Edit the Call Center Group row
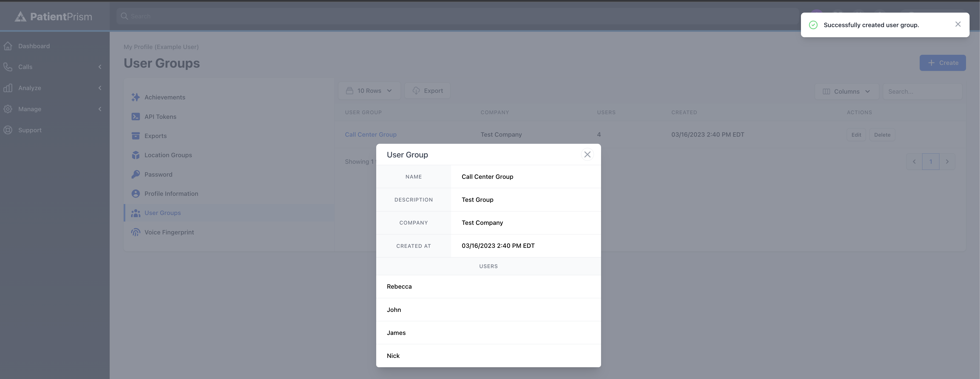Screen dimensions: 980x379 856,135
